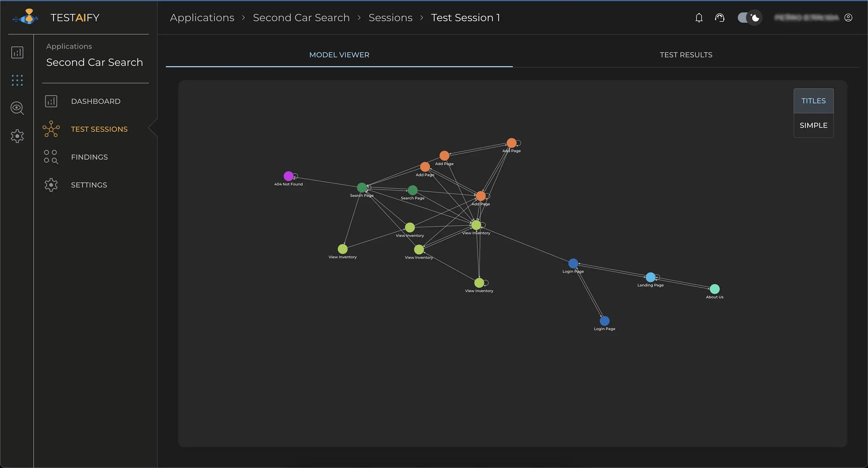This screenshot has height=468, width=868.
Task: Expand the Applications breadcrumb dropdown
Action: point(202,17)
